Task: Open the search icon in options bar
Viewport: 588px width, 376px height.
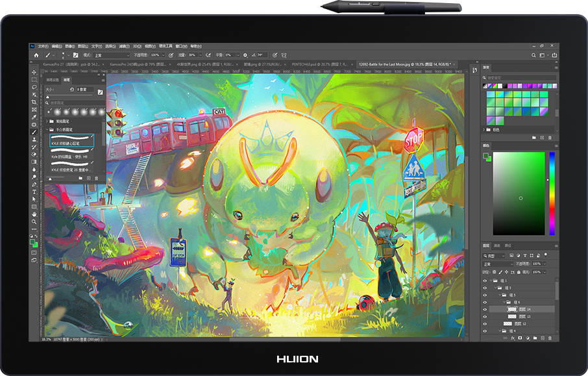Action: [x=533, y=55]
